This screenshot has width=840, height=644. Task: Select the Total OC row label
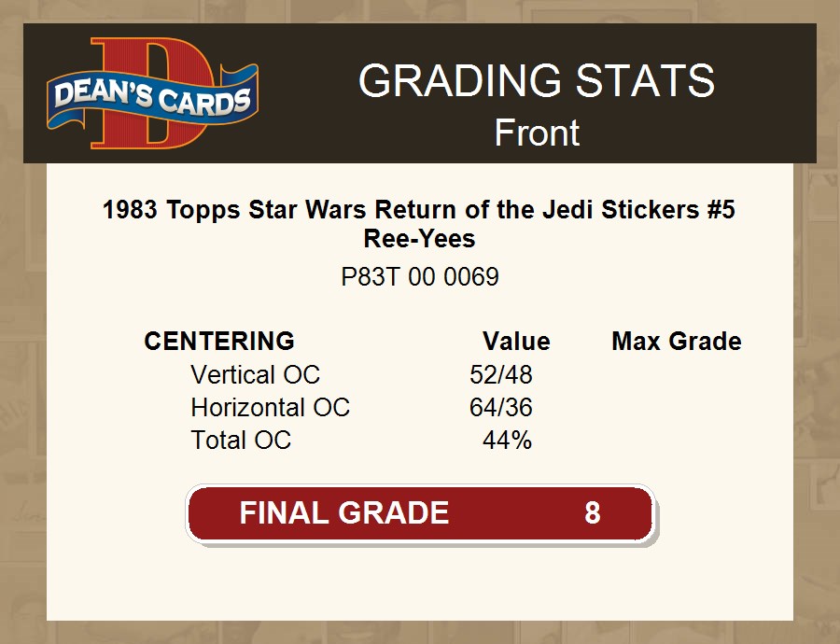coord(241,441)
